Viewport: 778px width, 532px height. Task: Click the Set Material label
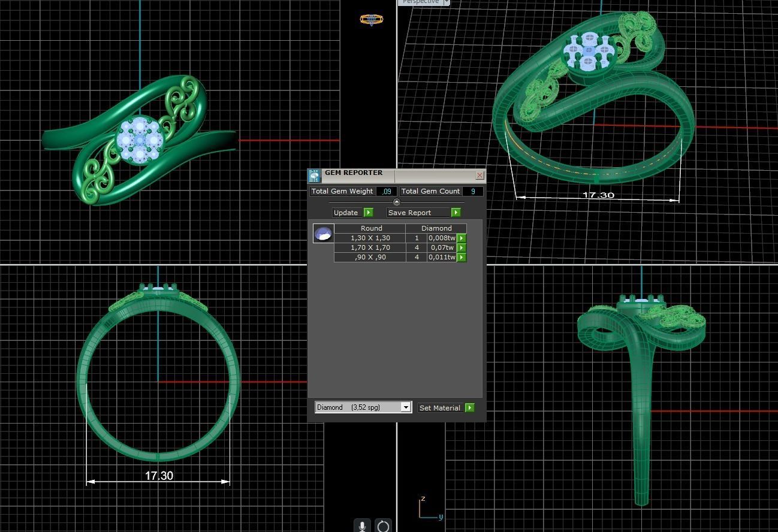(440, 408)
